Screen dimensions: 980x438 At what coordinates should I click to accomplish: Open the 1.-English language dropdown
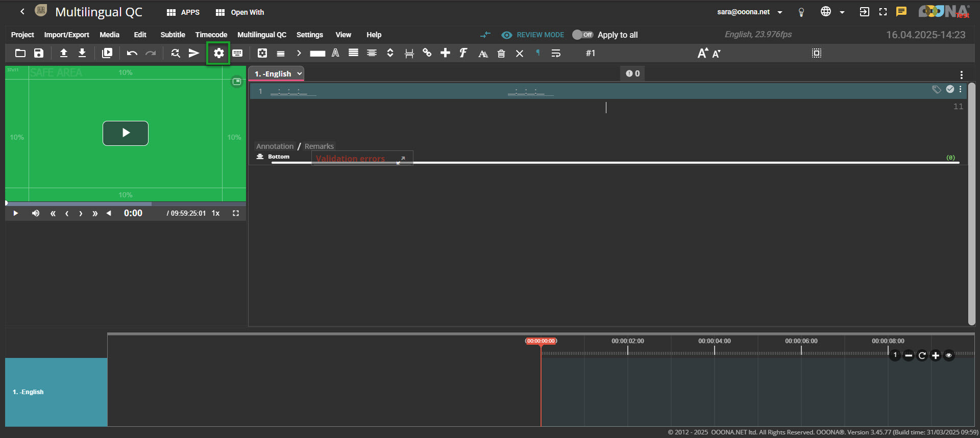click(x=276, y=74)
